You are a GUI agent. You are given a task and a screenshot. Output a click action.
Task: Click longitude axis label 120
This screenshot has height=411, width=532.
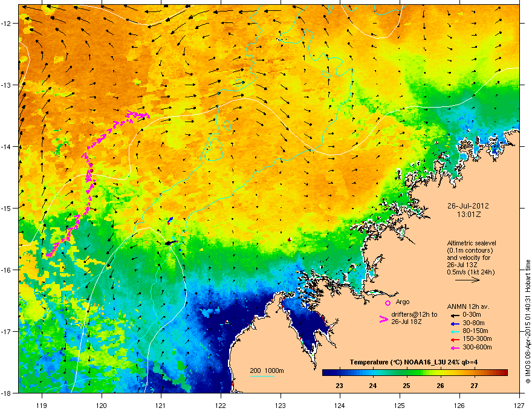tap(102, 406)
